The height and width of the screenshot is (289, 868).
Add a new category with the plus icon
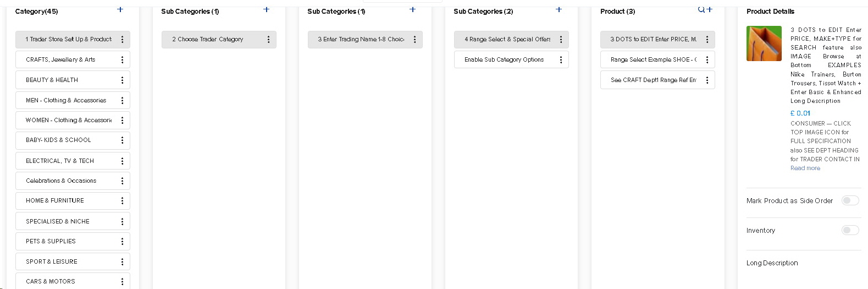[x=120, y=9]
